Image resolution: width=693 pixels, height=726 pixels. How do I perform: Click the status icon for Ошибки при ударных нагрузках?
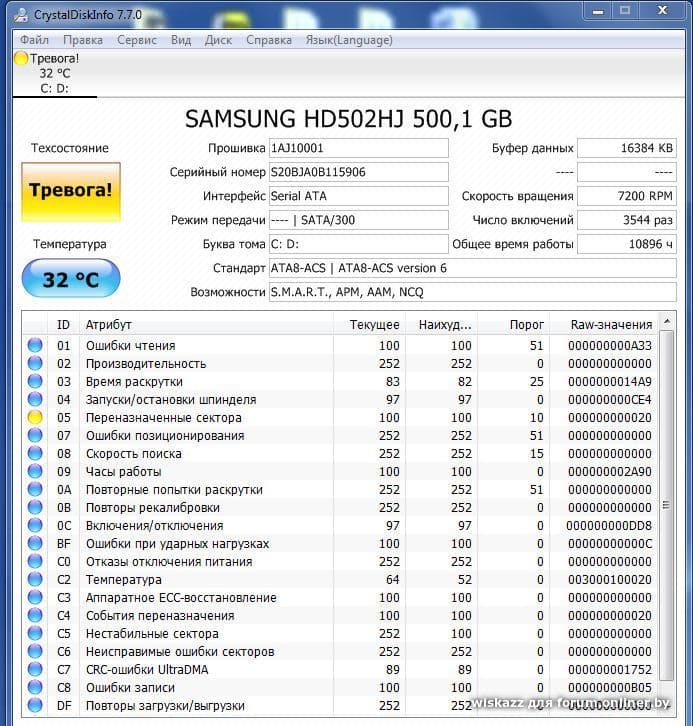(35, 543)
